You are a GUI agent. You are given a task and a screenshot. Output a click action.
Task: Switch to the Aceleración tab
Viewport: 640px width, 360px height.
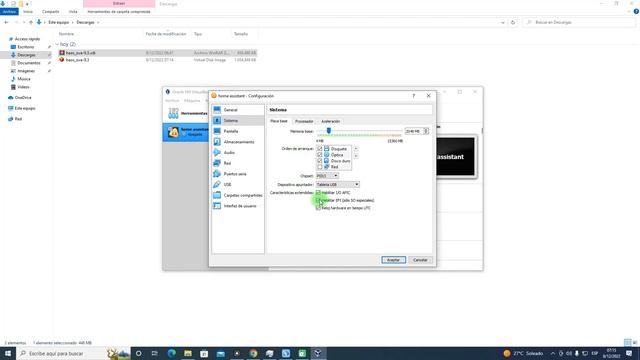click(331, 121)
